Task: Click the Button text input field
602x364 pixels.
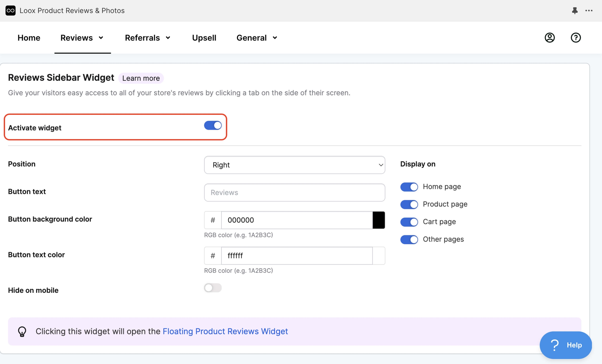Action: (x=294, y=192)
